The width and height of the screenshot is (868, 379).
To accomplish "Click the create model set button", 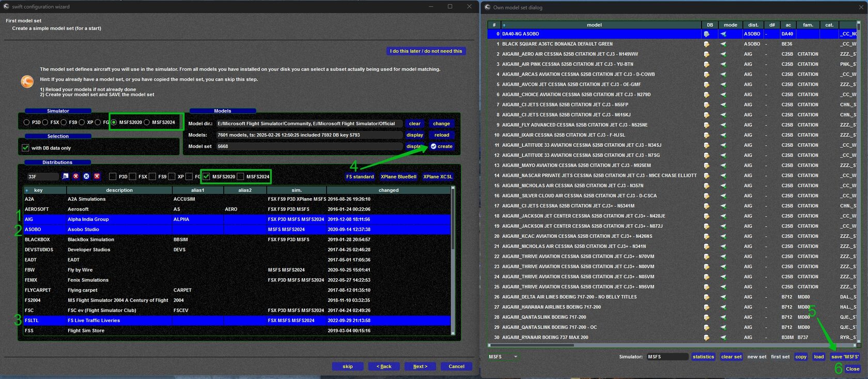I will tap(442, 146).
